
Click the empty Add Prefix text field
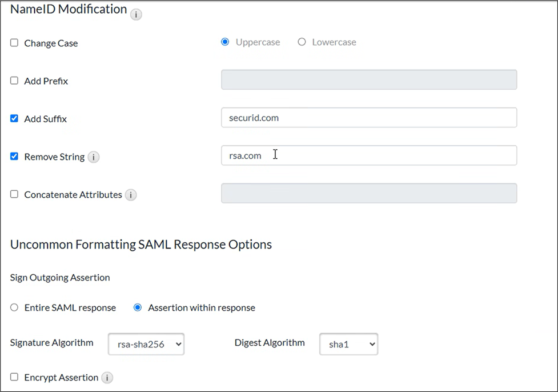pos(369,80)
